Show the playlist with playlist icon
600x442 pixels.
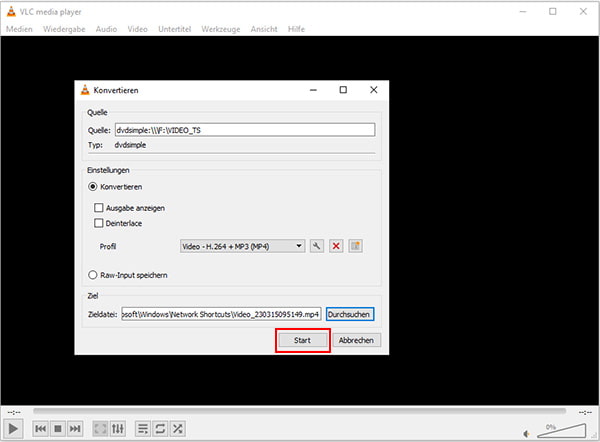click(143, 429)
